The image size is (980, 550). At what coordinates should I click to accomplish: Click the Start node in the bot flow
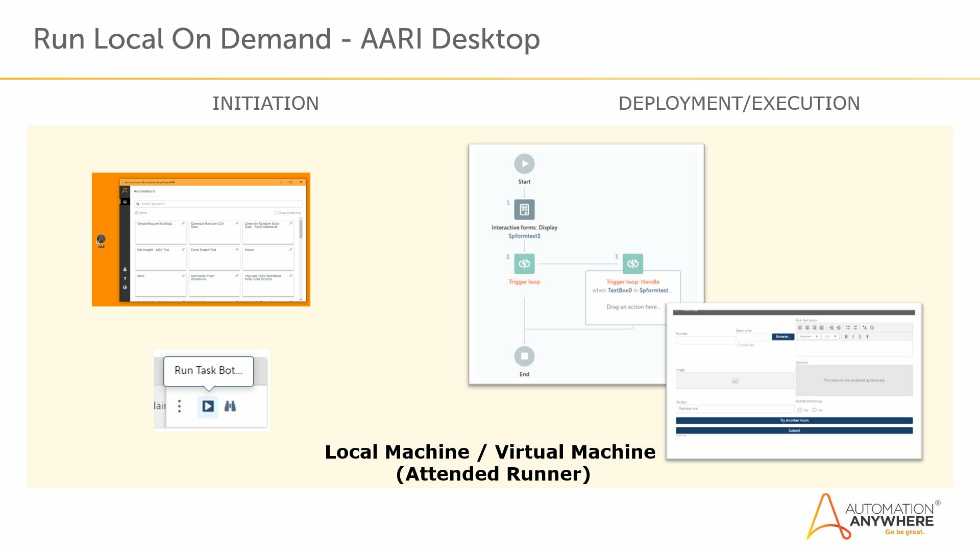tap(524, 164)
